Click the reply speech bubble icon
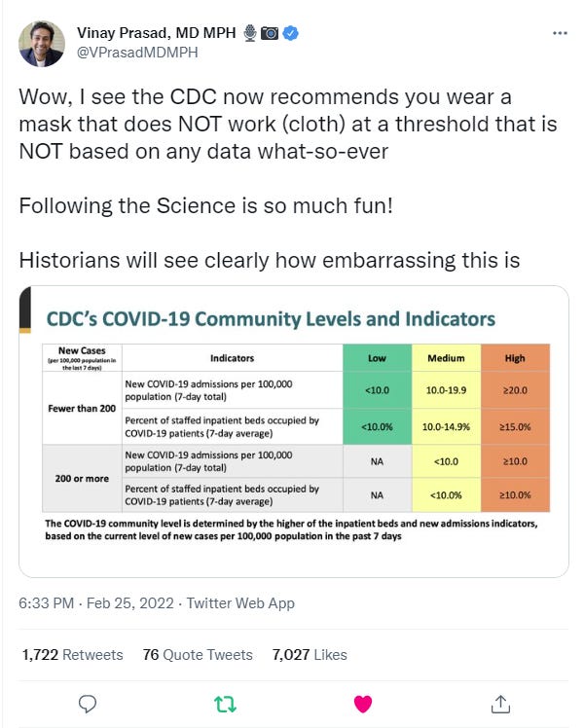The width and height of the screenshot is (584, 728). click(x=88, y=704)
